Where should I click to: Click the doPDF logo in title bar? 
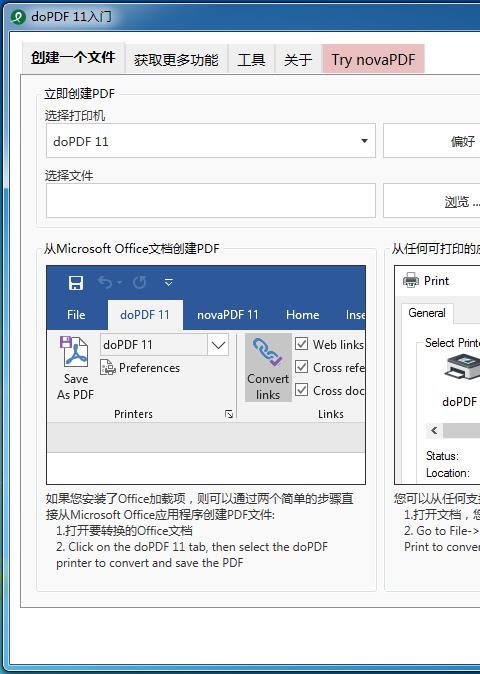tap(18, 17)
